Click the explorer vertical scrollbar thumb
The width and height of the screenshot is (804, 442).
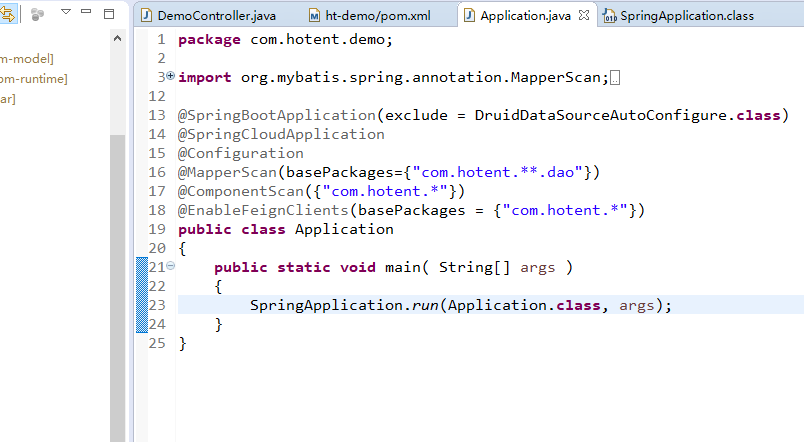pos(117,287)
